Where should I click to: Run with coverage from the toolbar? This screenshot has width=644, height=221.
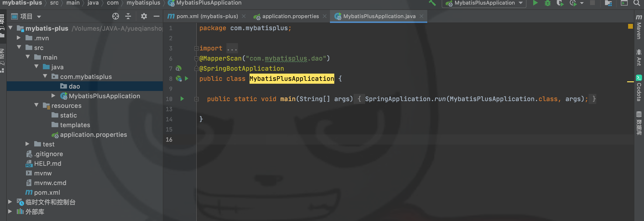tap(560, 3)
